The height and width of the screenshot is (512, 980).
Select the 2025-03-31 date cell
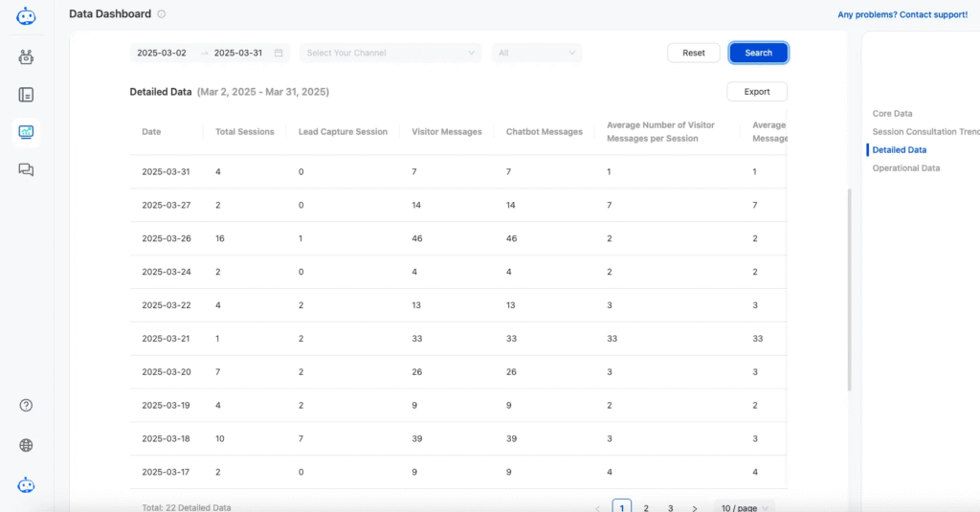pyautogui.click(x=166, y=172)
